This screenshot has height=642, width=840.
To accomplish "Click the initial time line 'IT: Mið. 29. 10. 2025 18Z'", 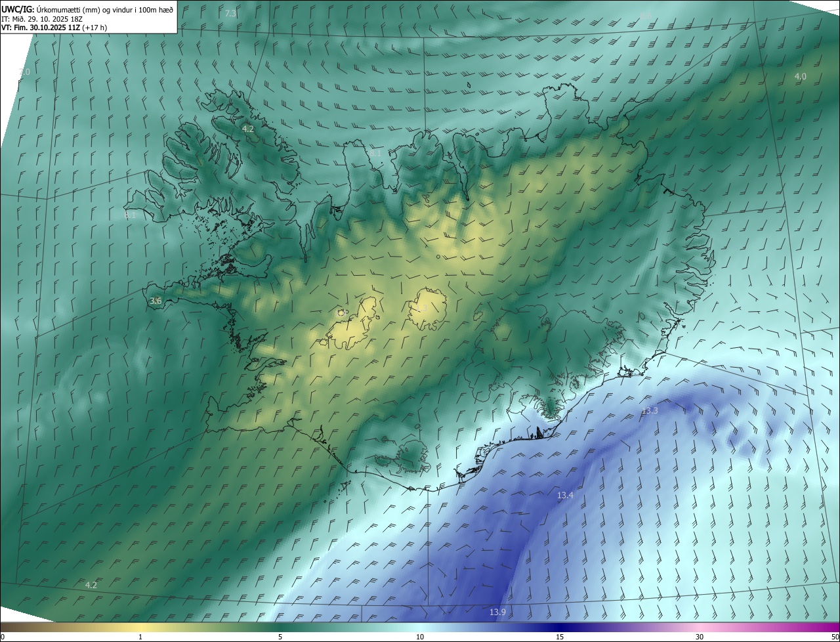I will tap(41, 19).
